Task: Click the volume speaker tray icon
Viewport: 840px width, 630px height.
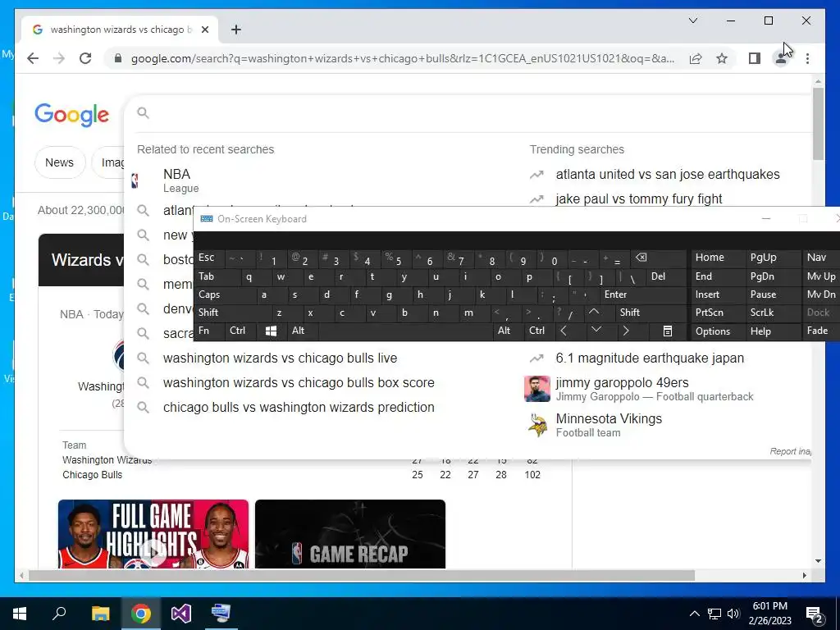Action: click(x=733, y=614)
